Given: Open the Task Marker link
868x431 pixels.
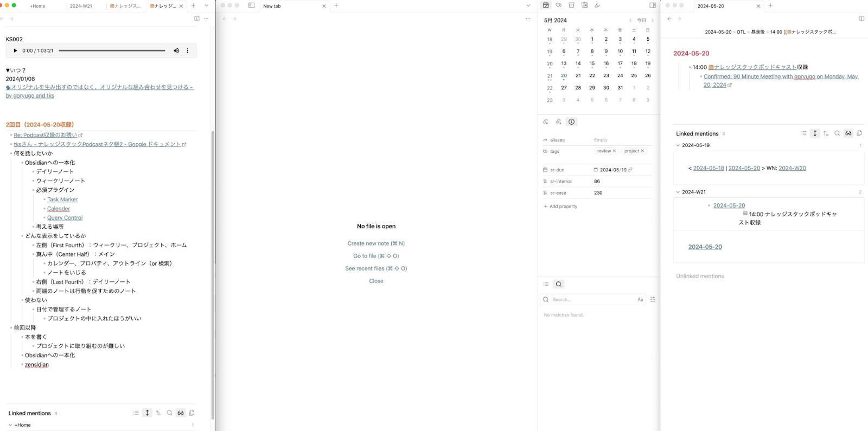Looking at the screenshot, I should coord(62,200).
